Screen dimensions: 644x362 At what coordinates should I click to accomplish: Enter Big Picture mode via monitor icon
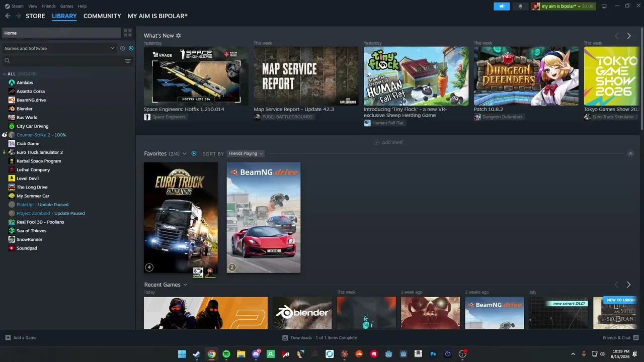[x=604, y=6]
